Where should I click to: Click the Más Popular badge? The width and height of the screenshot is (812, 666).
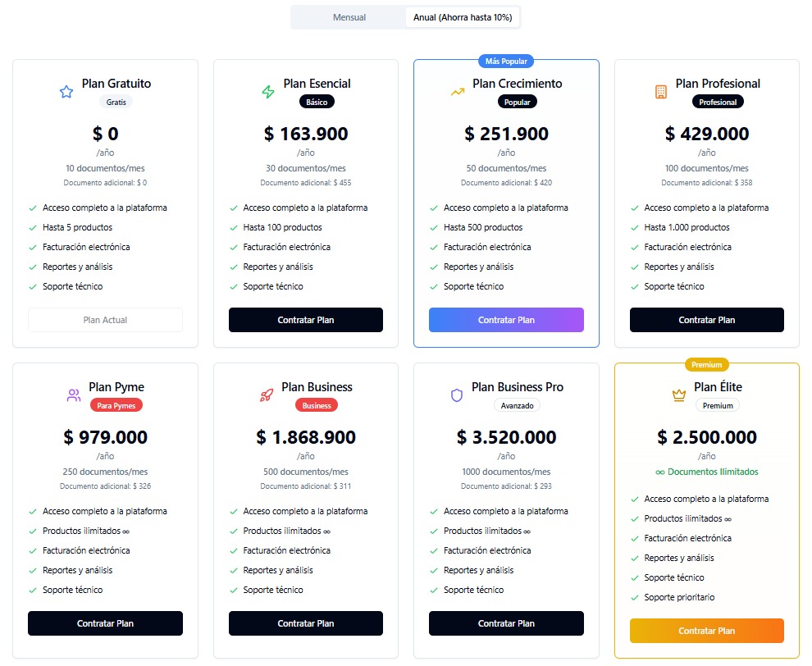click(x=506, y=61)
